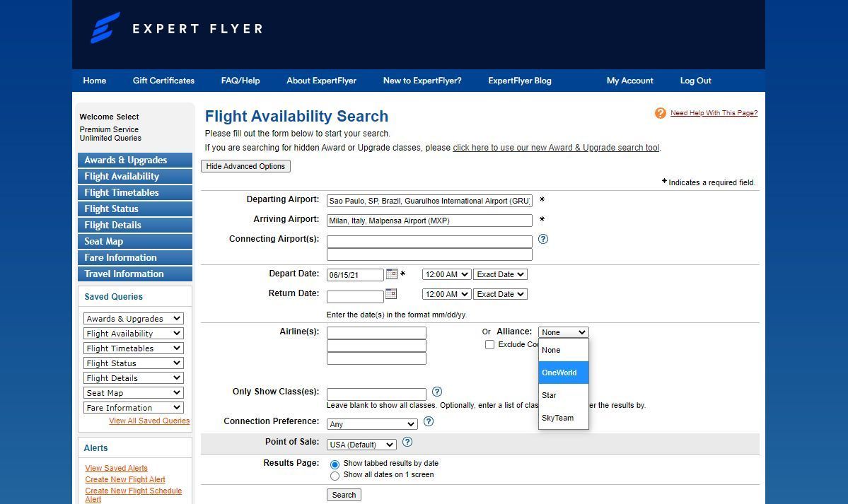The image size is (848, 504).
Task: Click the Search button
Action: click(344, 495)
